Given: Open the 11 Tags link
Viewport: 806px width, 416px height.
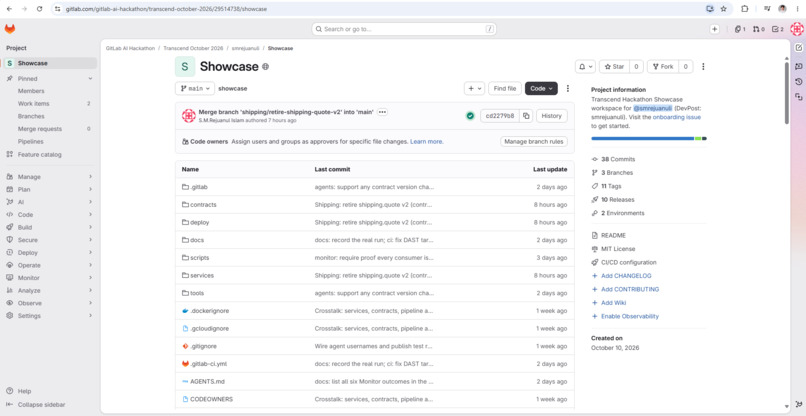Looking at the screenshot, I should [x=611, y=186].
